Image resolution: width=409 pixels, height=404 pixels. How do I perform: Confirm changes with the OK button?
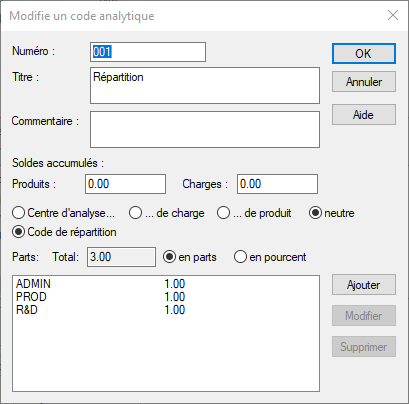364,53
